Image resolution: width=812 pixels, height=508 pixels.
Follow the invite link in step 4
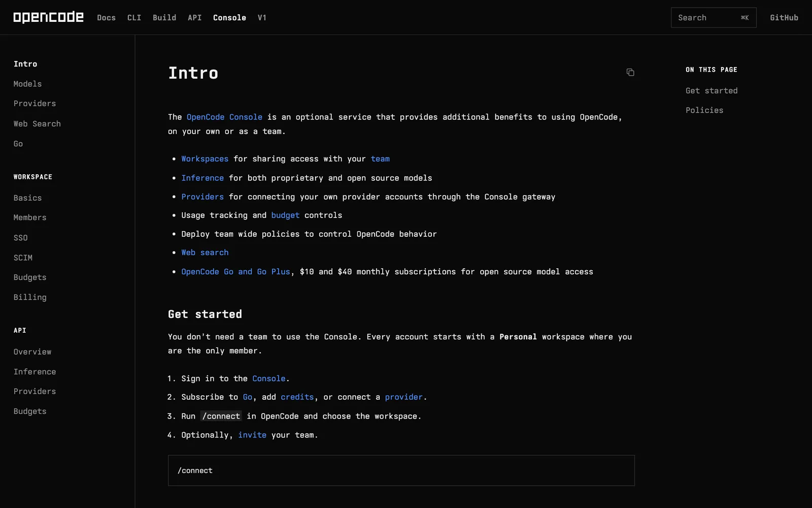click(x=252, y=435)
